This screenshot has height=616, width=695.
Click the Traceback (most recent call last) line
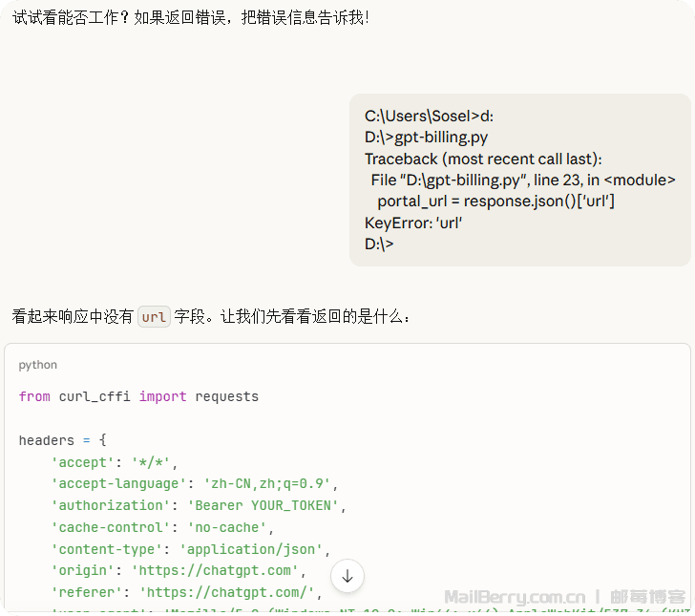tap(483, 159)
